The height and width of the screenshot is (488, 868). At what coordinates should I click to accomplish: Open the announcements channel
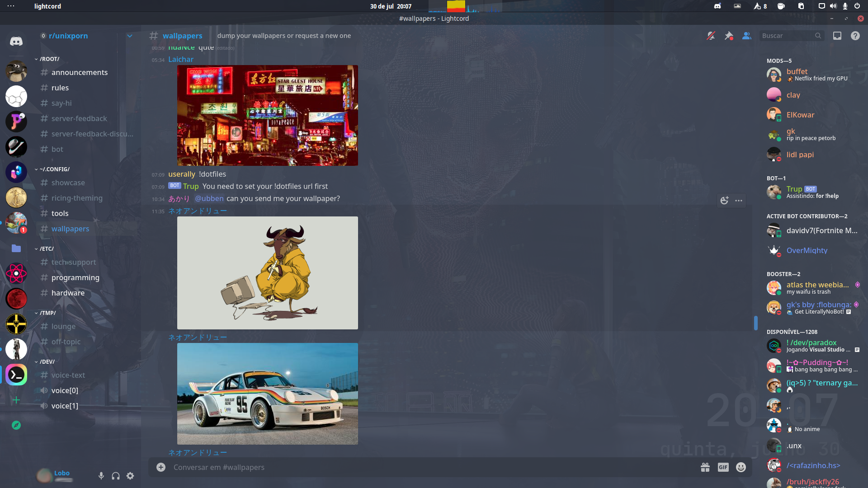(79, 72)
